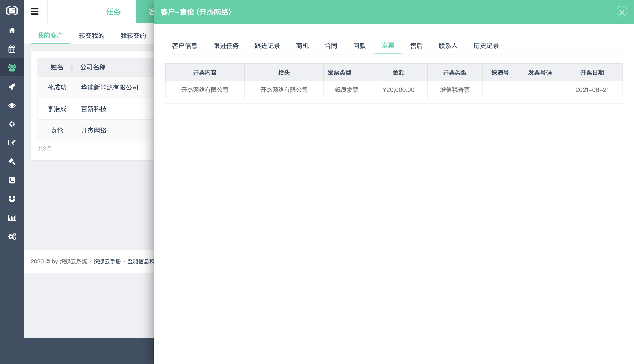Select the target crosshair icon

12,124
